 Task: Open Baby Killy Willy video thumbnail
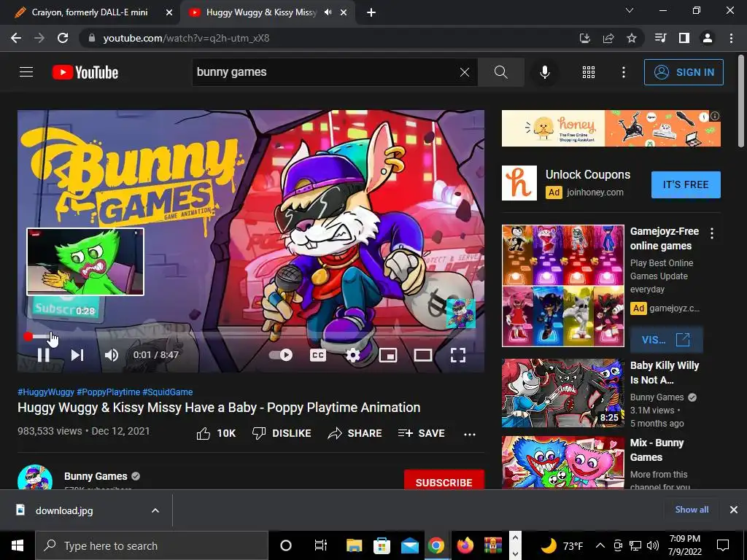pos(562,393)
